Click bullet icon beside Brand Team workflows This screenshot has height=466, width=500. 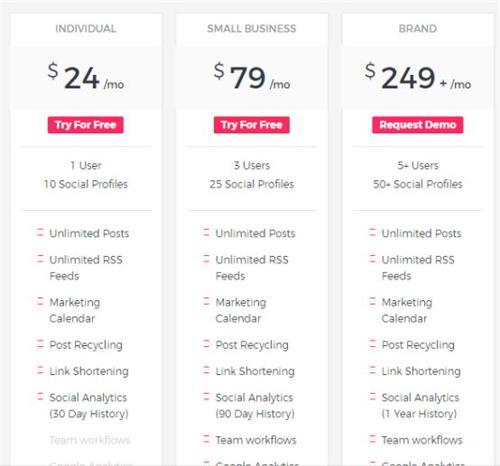coord(372,439)
